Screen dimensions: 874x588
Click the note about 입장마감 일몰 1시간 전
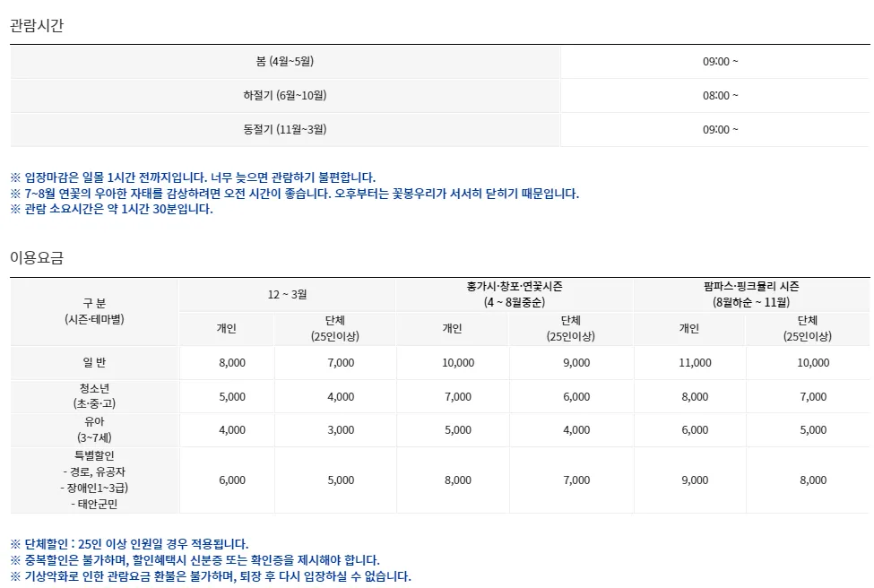point(193,177)
